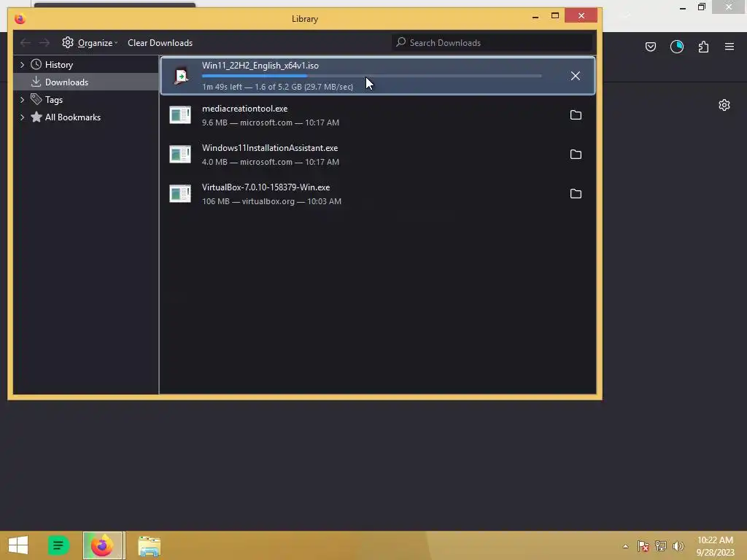Cancel the Win11 ISO download

pos(575,76)
